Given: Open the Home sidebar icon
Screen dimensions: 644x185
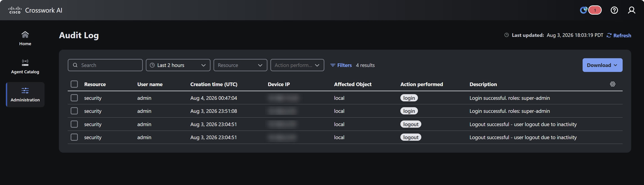Looking at the screenshot, I should click(25, 34).
